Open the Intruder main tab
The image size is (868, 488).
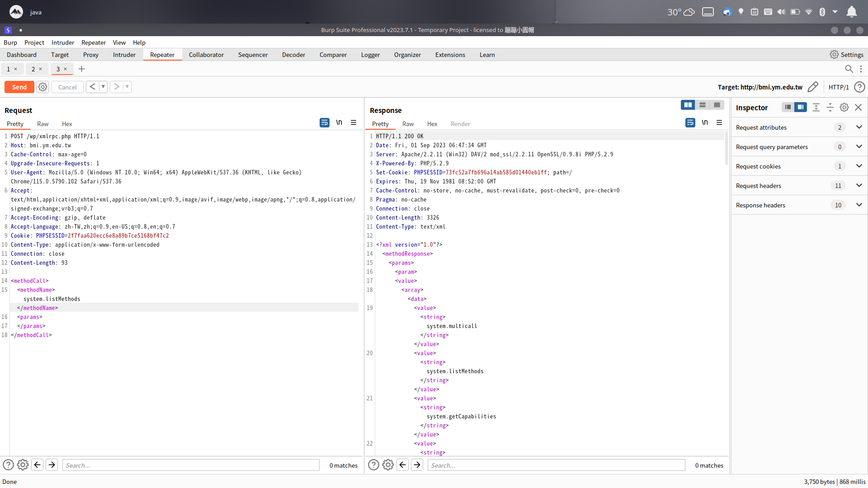124,55
